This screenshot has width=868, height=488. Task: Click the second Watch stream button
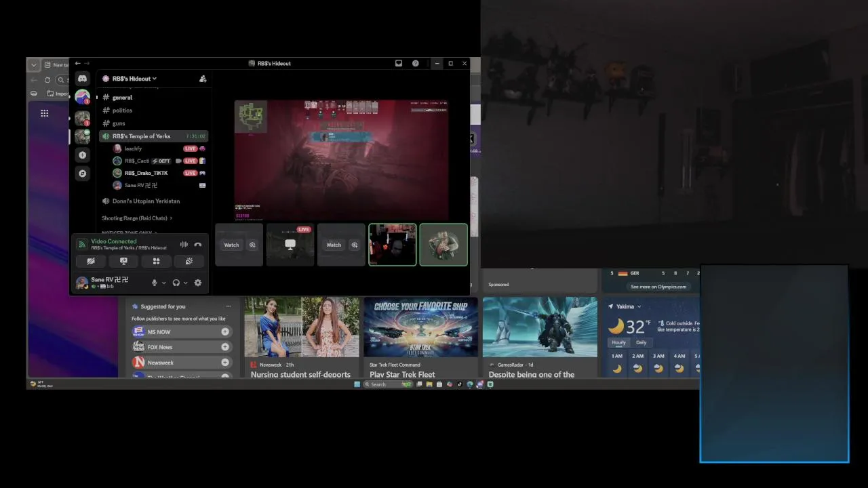(x=334, y=245)
